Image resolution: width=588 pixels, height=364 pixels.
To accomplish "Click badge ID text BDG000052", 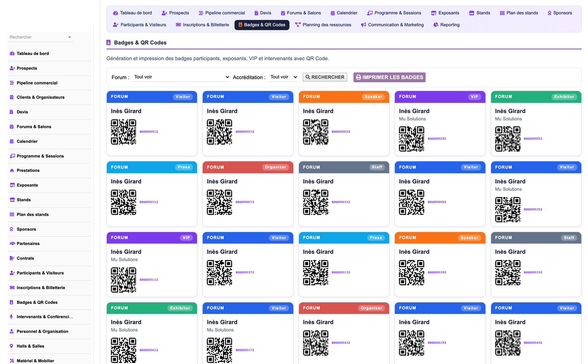I will [533, 139].
